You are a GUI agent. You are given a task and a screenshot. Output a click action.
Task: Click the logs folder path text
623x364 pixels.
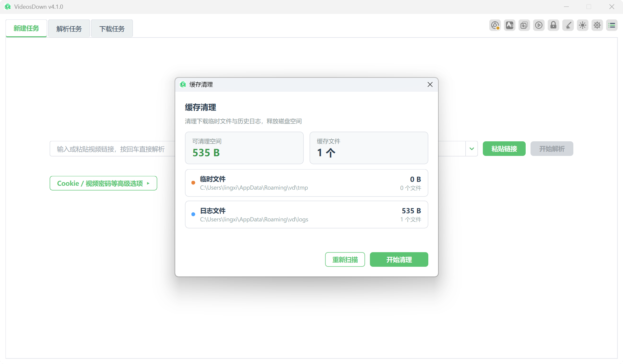coord(254,219)
